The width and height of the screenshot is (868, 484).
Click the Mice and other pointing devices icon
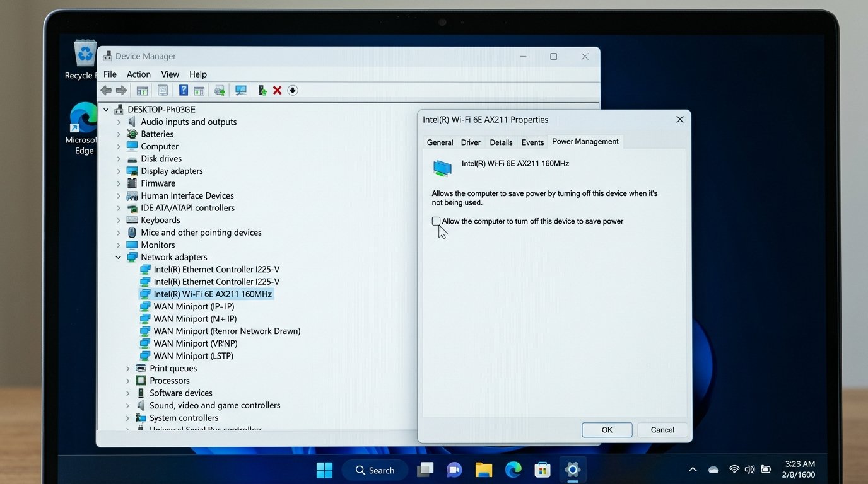[132, 233]
